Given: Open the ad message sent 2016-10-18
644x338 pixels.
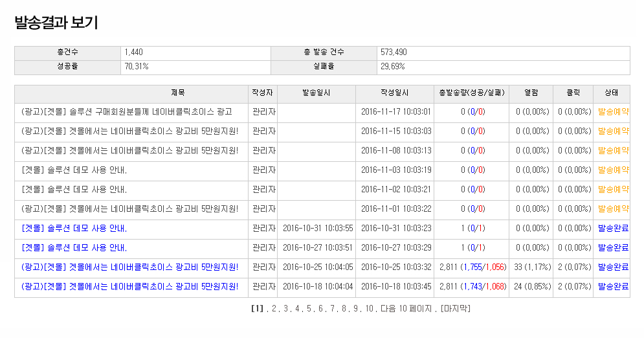Looking at the screenshot, I should point(129,286).
